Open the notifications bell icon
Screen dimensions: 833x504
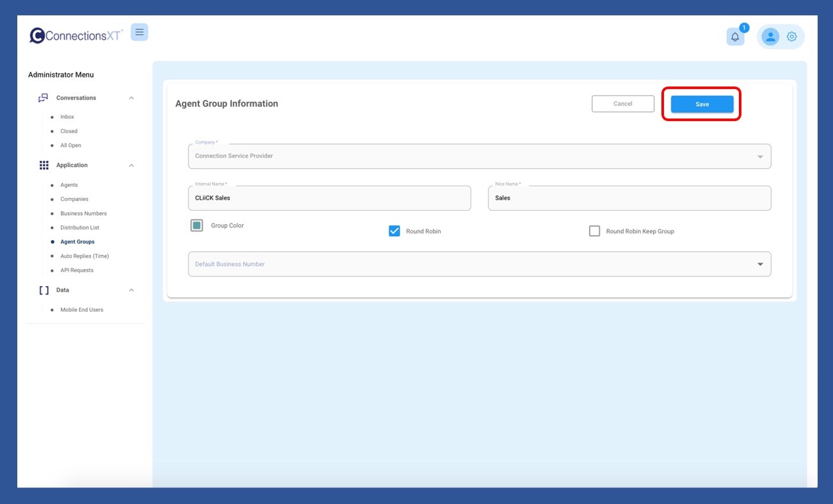(735, 37)
